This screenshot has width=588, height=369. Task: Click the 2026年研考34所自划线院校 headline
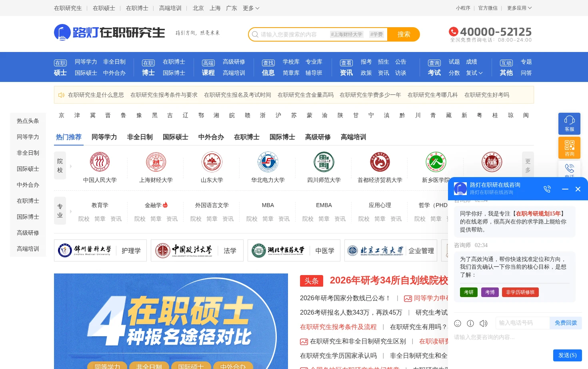389,280
